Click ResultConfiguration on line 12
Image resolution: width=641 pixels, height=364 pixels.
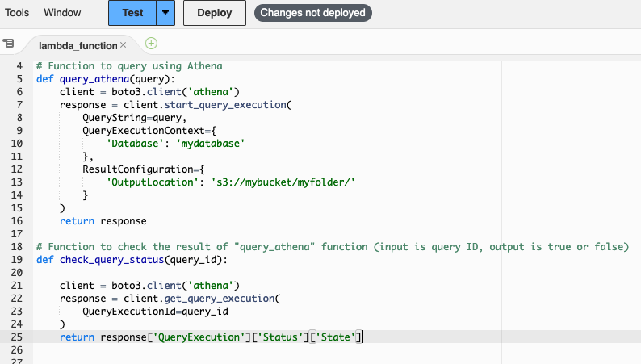138,169
